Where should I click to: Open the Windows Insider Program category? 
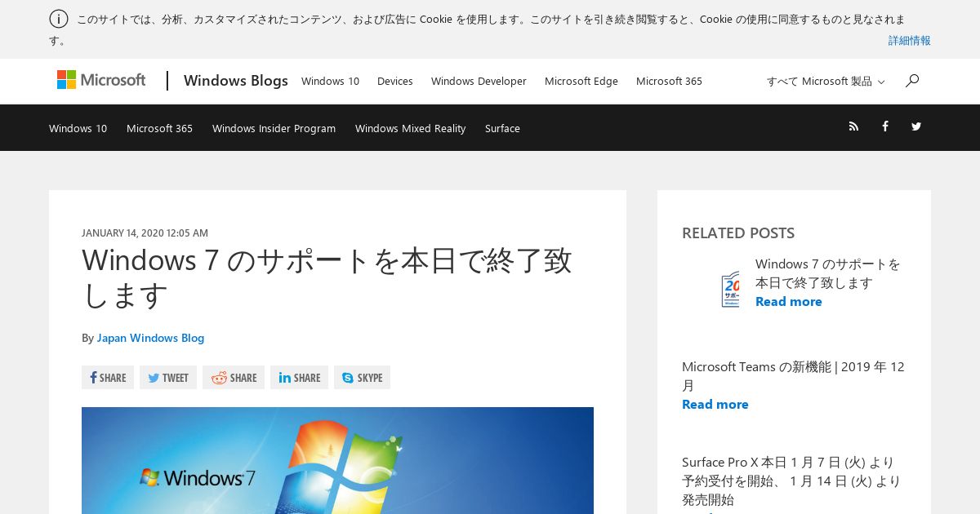pyautogui.click(x=274, y=128)
